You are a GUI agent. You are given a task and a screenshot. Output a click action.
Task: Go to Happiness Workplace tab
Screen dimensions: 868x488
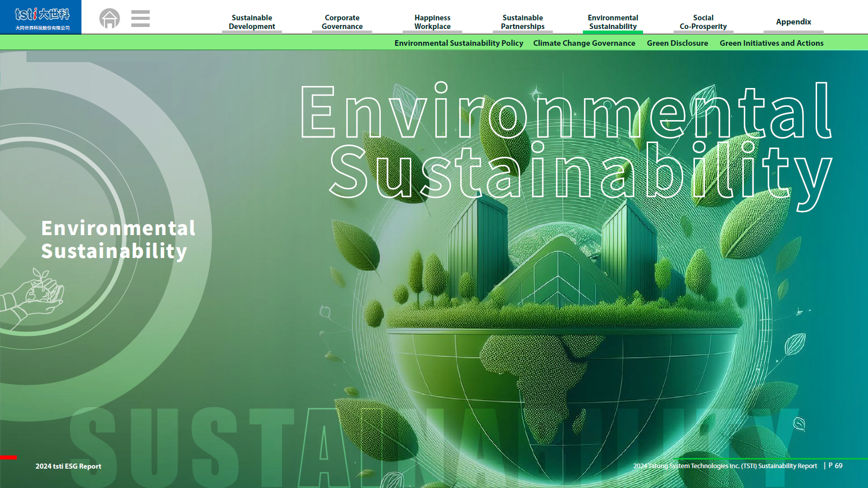[x=432, y=22]
